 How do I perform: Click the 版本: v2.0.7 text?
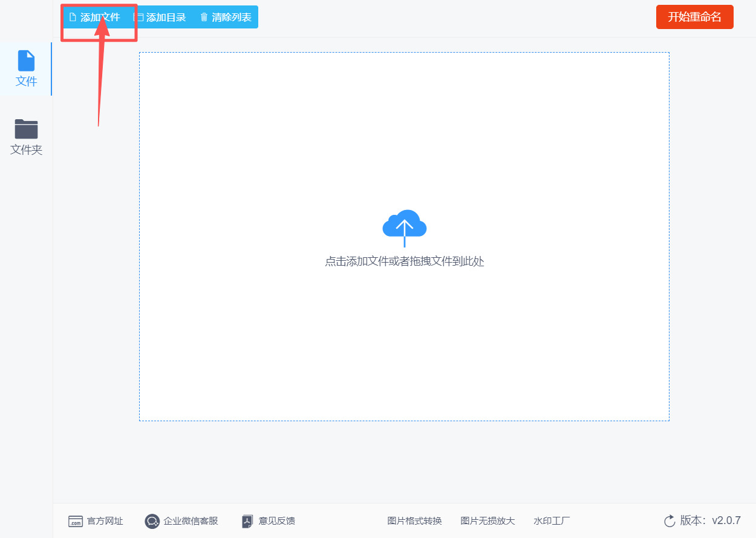(711, 520)
